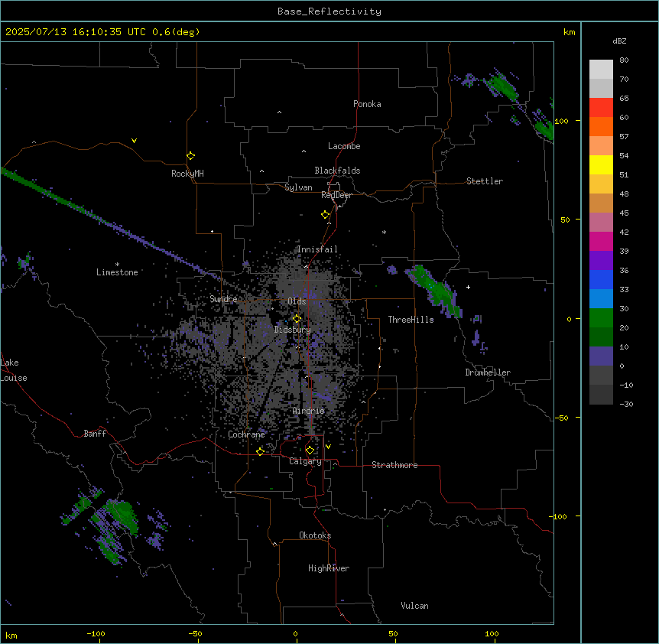Click the Okotoks label
The height and width of the screenshot is (644, 659).
pyautogui.click(x=315, y=535)
